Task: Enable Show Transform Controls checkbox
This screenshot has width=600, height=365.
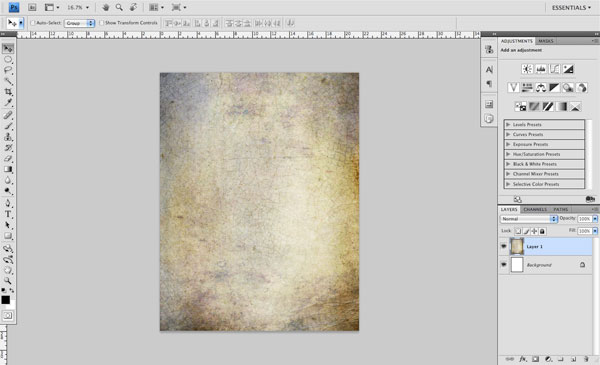Action: 101,23
